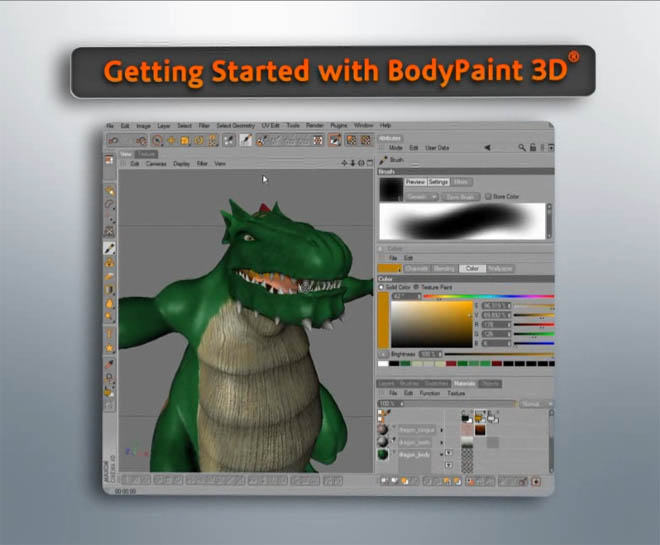Click the Attributes lock icon
Screen dimensions: 660x545
click(x=533, y=148)
